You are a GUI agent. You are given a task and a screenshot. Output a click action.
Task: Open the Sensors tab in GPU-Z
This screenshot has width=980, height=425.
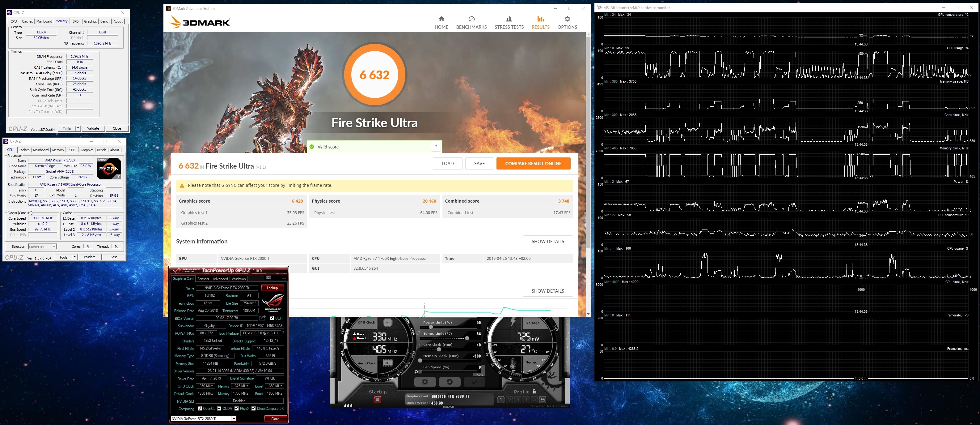[203, 279]
